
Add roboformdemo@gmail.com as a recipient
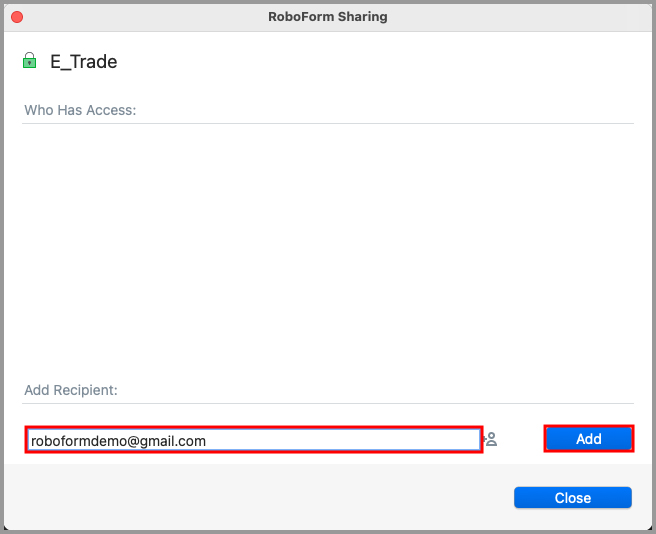point(589,439)
